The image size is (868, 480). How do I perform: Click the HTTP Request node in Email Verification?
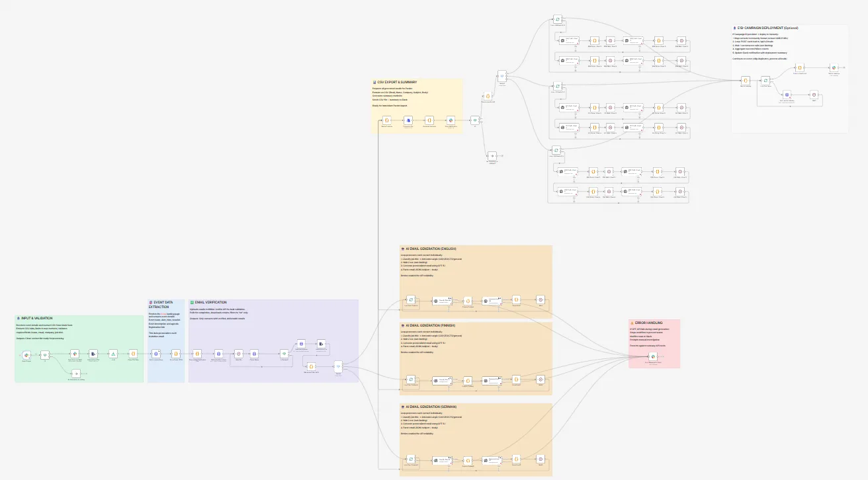pyautogui.click(x=218, y=354)
